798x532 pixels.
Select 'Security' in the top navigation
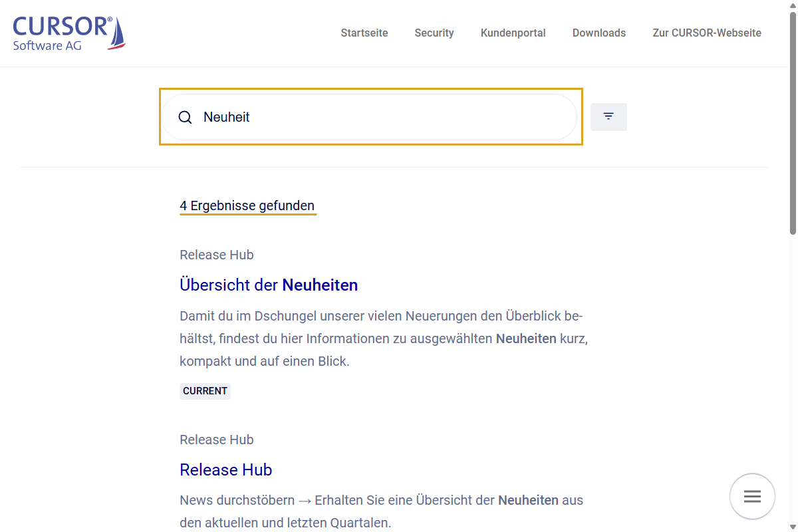(x=434, y=33)
